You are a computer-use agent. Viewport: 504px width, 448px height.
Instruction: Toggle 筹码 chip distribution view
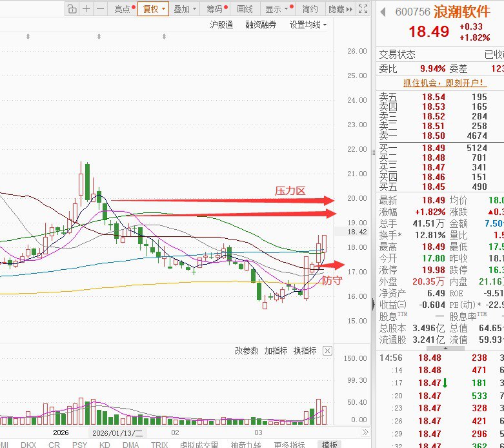216,9
